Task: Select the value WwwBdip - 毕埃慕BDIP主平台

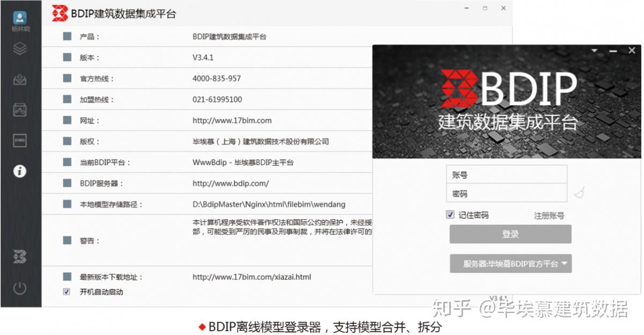Action: click(x=243, y=162)
